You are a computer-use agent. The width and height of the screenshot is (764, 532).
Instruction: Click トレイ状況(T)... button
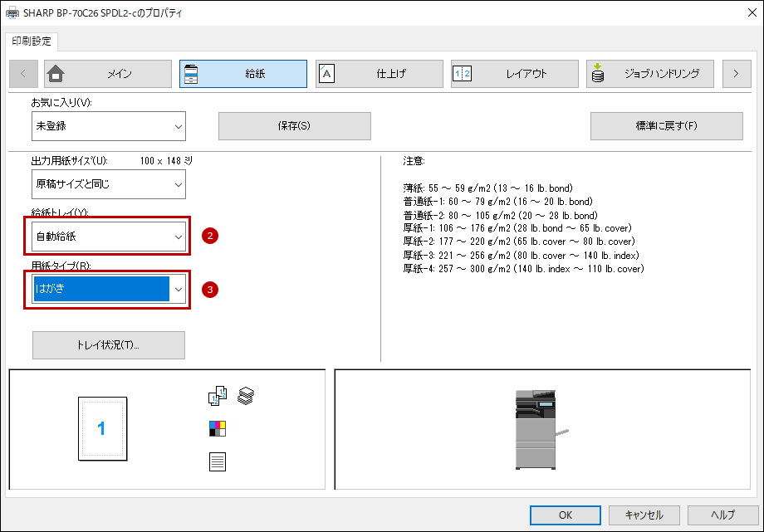(x=109, y=345)
